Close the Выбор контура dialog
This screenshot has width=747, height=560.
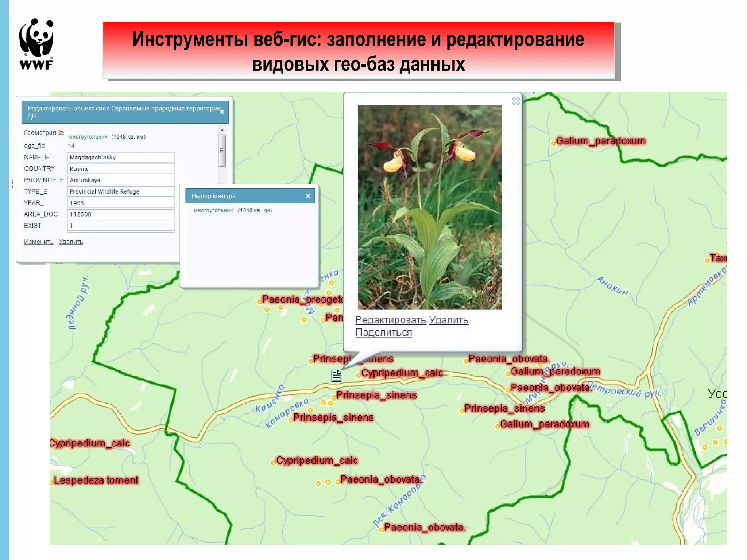(x=308, y=196)
